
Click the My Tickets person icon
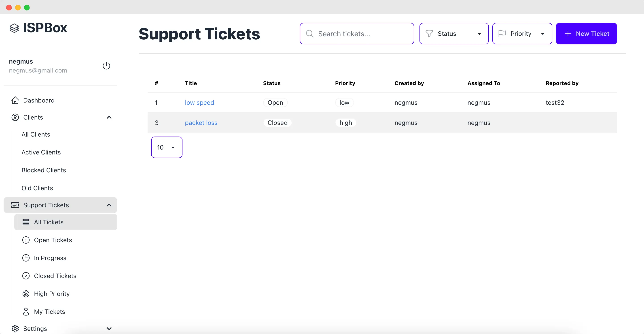pos(25,311)
